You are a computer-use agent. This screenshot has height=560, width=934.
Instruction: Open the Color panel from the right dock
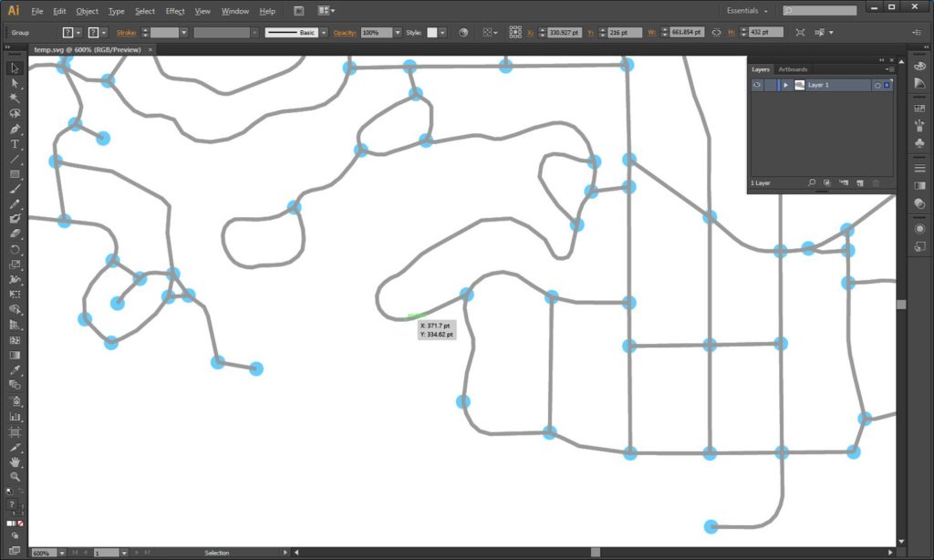918,66
